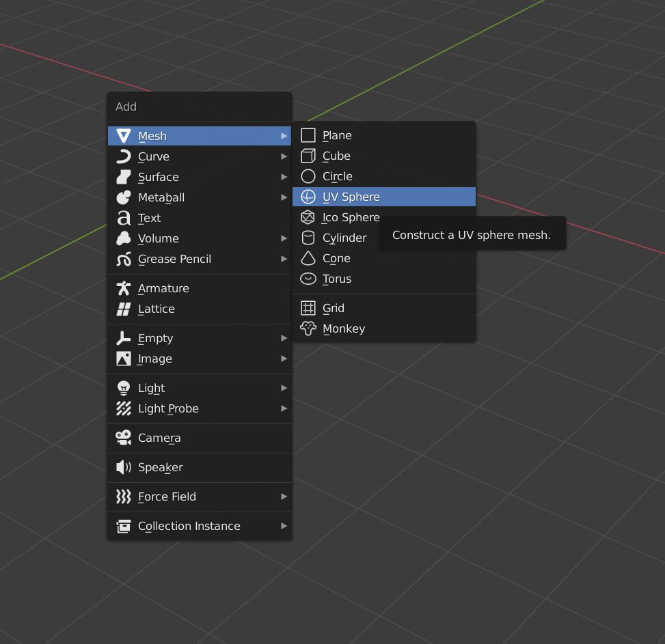
Task: Add a Torus mesh via its label
Action: click(x=337, y=279)
